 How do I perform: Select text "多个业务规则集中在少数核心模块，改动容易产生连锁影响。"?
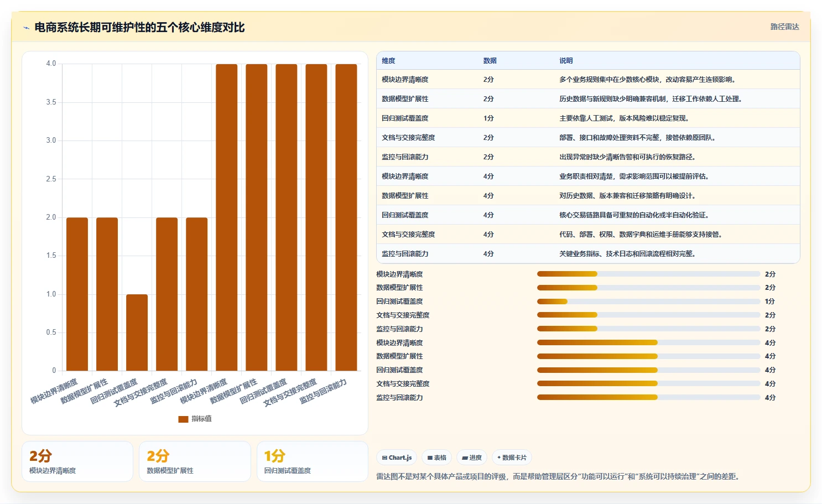[648, 80]
